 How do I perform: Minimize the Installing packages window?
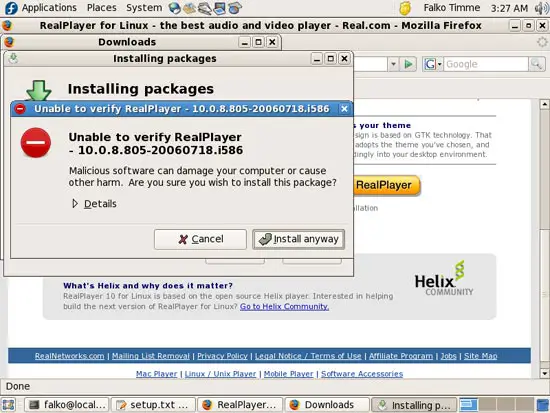(x=317, y=59)
